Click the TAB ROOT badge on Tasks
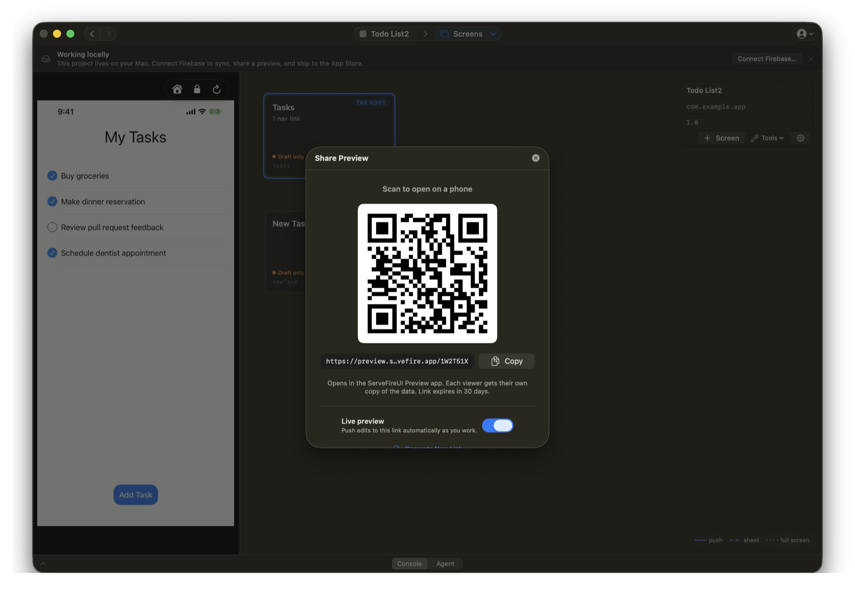The height and width of the screenshot is (616, 855). (371, 103)
